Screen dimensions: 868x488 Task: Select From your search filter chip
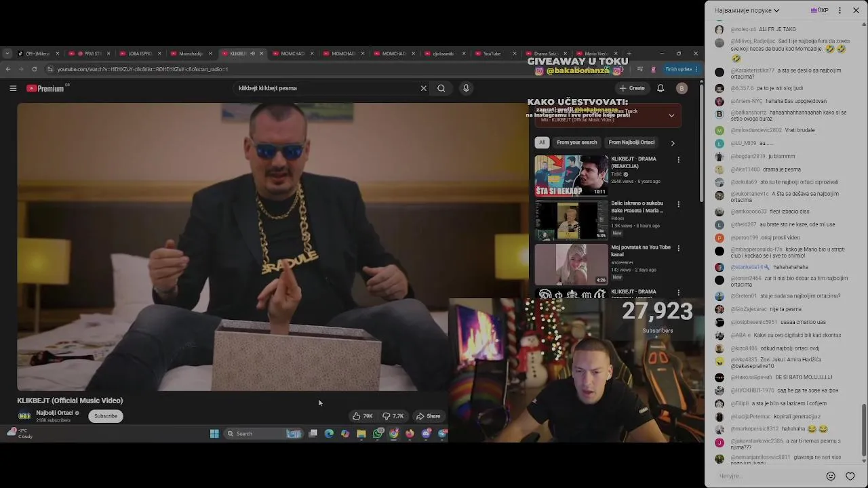(577, 142)
